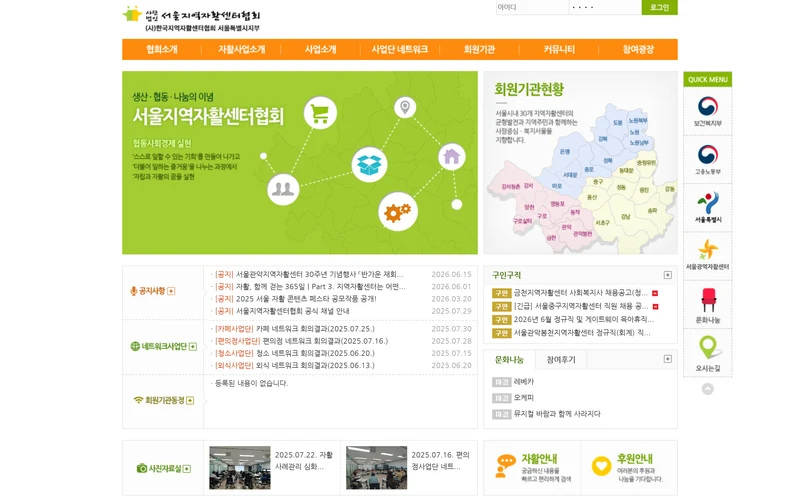Image resolution: width=800 pixels, height=500 pixels.
Task: Click the purple house icon in banner
Action: (x=452, y=157)
